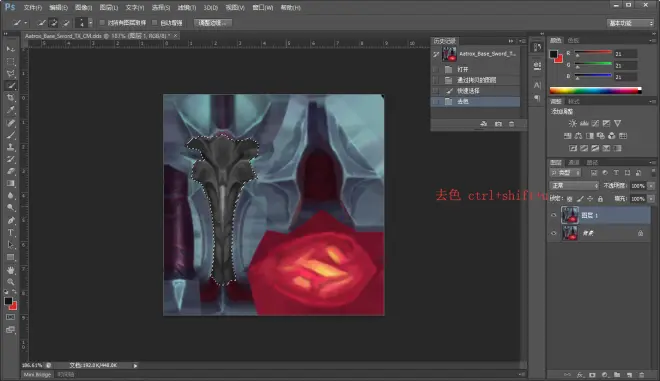Screen dimensions: 660x381
Task: Select the Eyedropper tool
Action: [x=11, y=110]
